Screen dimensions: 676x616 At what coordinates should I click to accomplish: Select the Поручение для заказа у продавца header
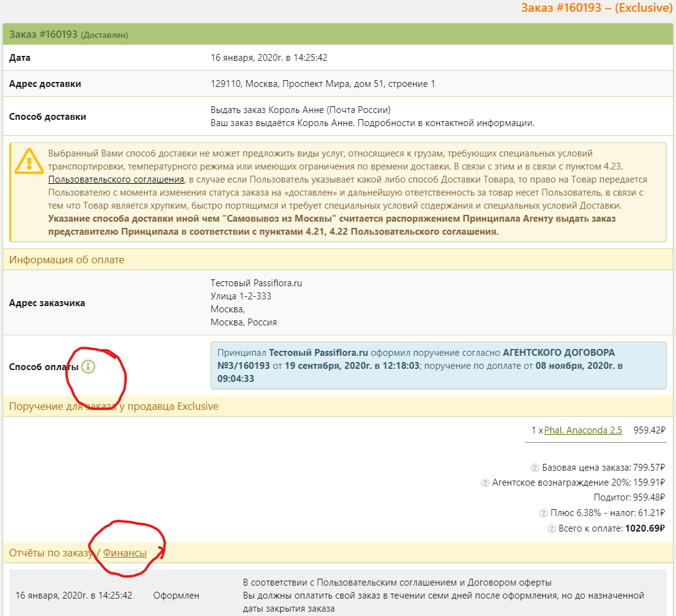[x=114, y=407]
